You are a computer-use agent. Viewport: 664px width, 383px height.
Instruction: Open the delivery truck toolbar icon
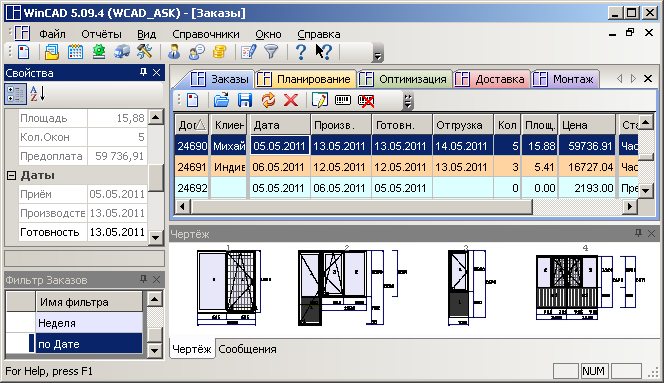122,52
